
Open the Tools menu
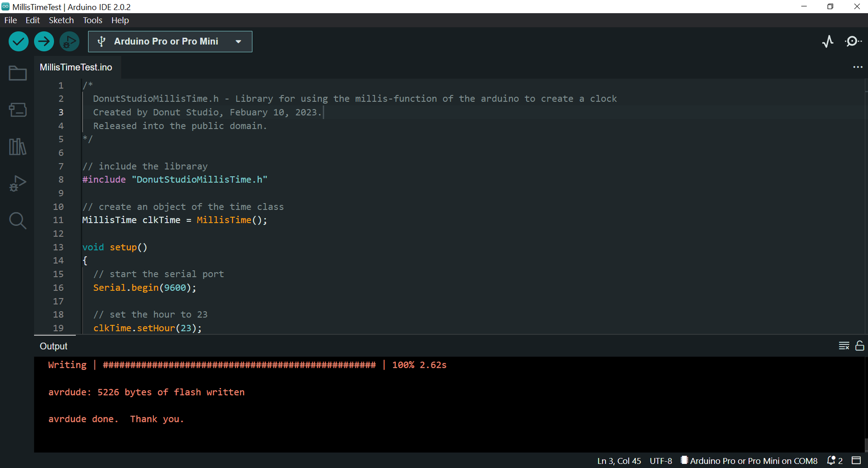[92, 20]
